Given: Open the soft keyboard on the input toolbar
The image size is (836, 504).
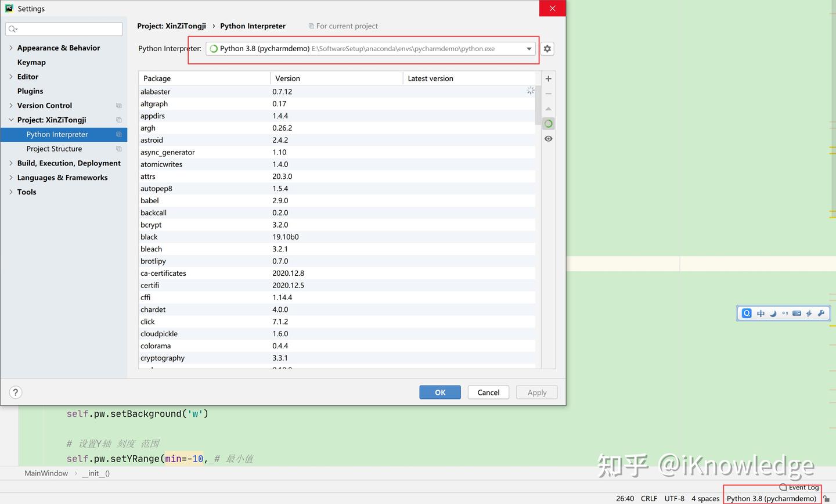Looking at the screenshot, I should pos(797,313).
